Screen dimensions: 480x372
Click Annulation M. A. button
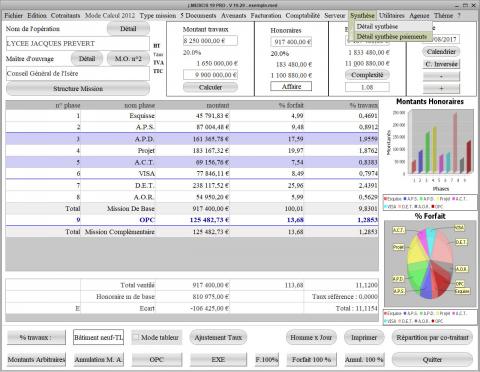[99, 360]
